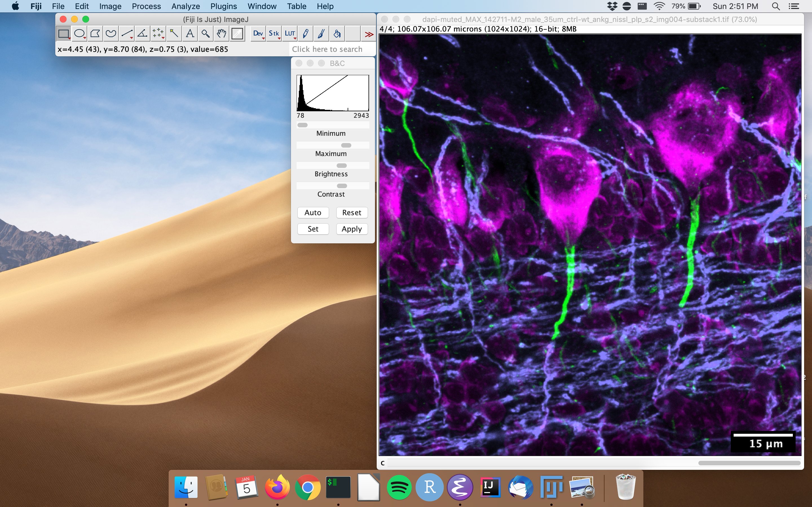Select the rectangular selection tool
Image resolution: width=812 pixels, height=507 pixels.
tap(64, 34)
